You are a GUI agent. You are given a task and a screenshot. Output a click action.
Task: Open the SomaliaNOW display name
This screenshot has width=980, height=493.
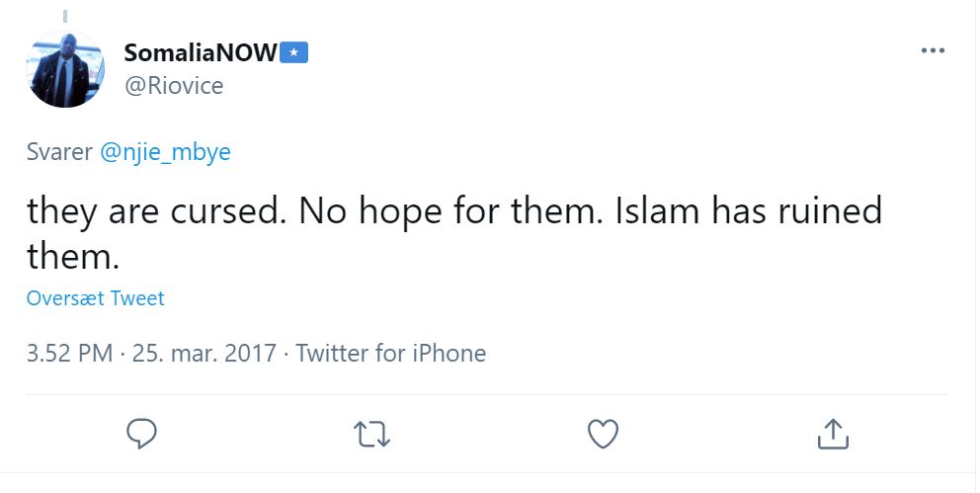(201, 53)
